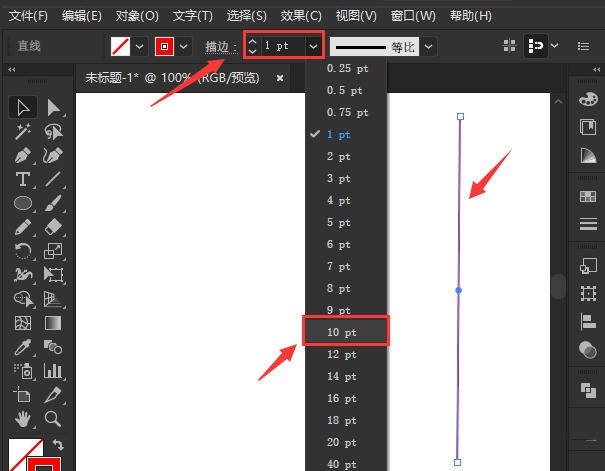This screenshot has width=605, height=471.
Task: Select the Scale tool
Action: 54,251
